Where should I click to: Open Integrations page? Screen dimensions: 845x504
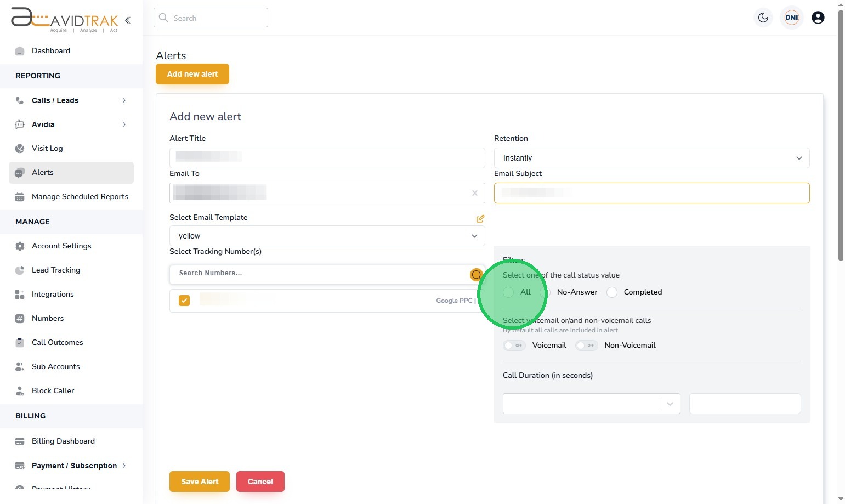point(53,294)
